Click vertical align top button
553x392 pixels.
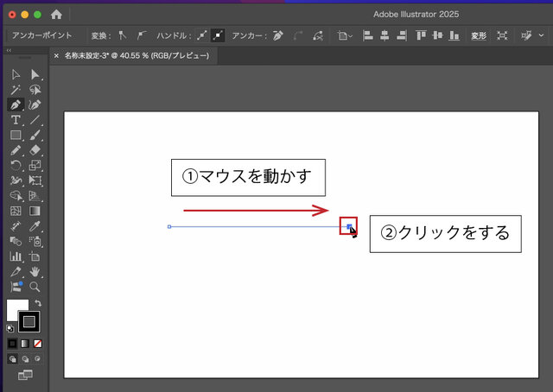click(421, 35)
